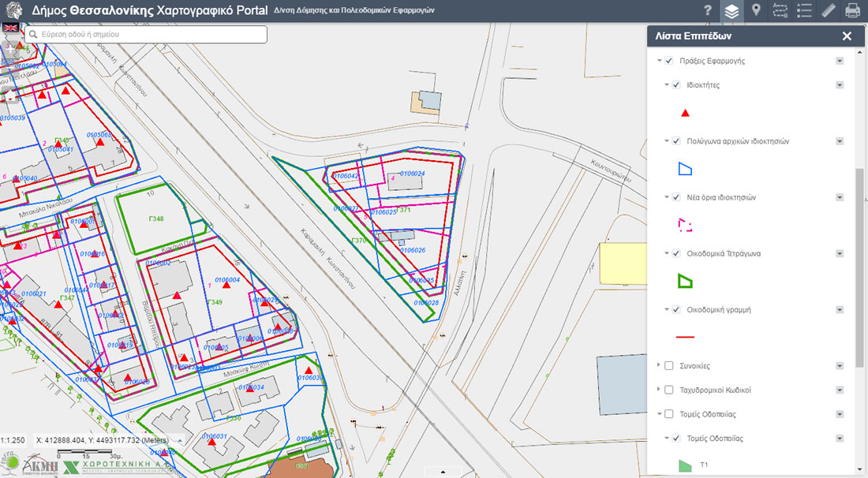Image resolution: width=868 pixels, height=478 pixels.
Task: Expand the Ταχυδρομικοί Κωδικοί layer
Action: [x=659, y=390]
